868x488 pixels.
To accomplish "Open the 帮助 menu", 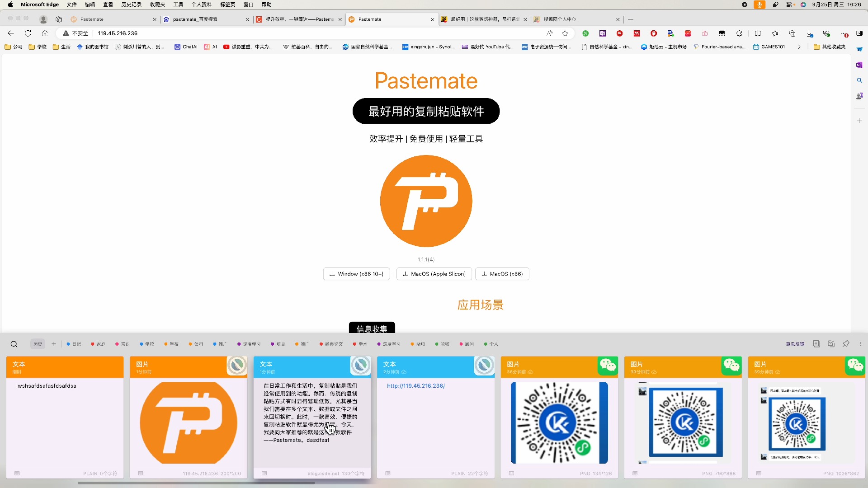I will click(266, 5).
